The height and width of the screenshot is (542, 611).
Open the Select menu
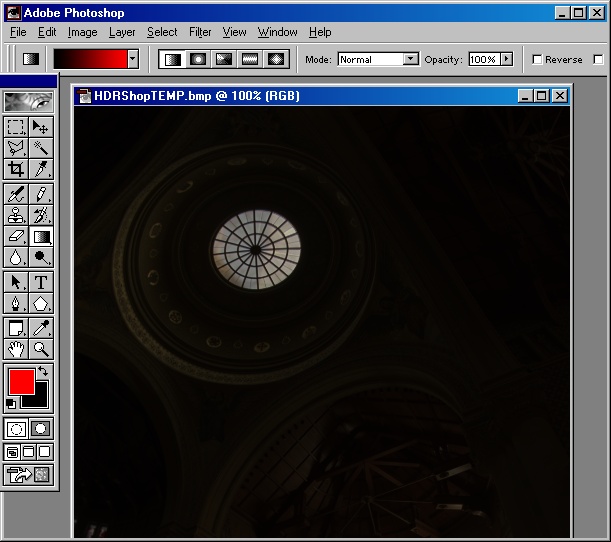(162, 32)
